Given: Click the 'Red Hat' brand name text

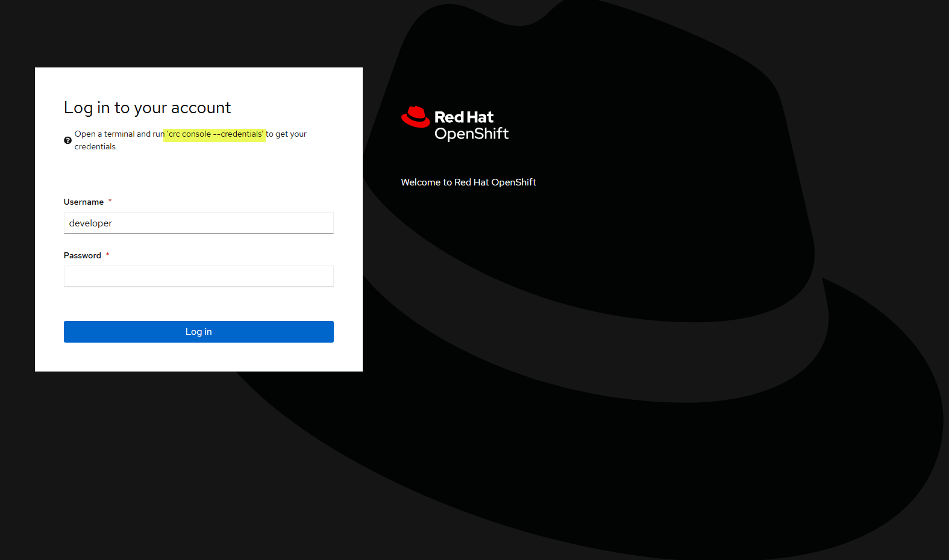Looking at the screenshot, I should click(x=464, y=117).
